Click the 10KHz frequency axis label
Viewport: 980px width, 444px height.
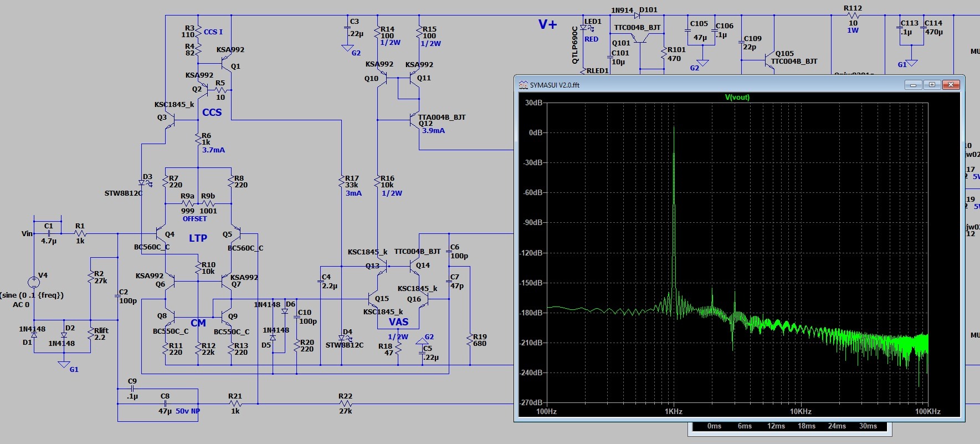pyautogui.click(x=801, y=411)
